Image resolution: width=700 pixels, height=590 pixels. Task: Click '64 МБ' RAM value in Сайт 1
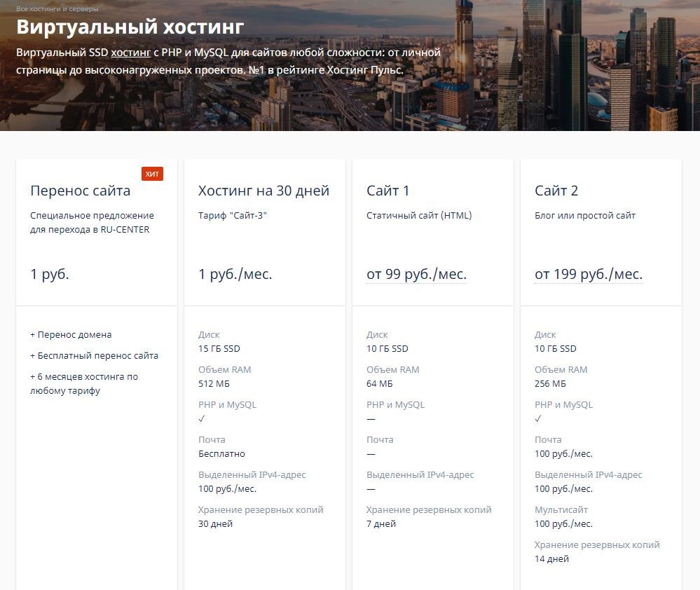pyautogui.click(x=380, y=384)
